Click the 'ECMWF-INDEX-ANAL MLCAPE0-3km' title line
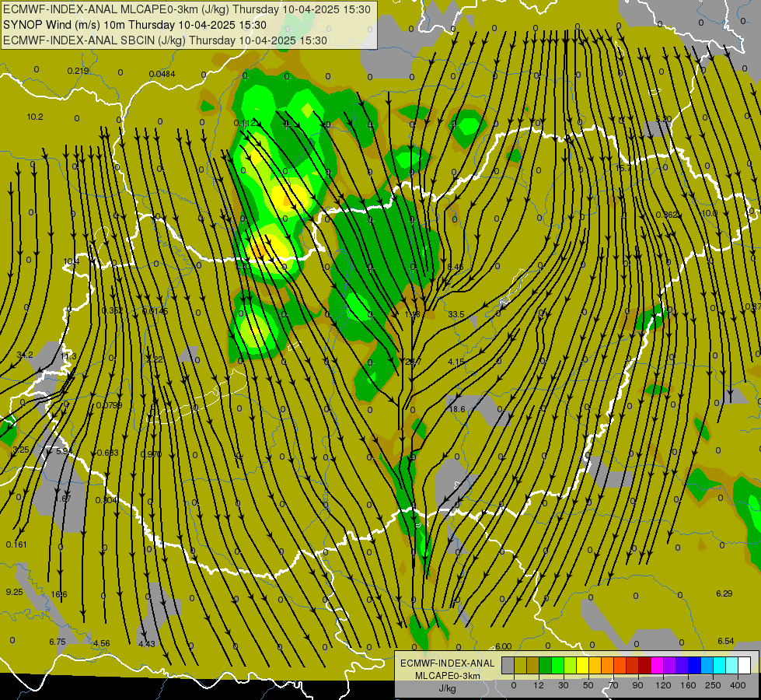This screenshot has width=761, height=700. coord(187,9)
